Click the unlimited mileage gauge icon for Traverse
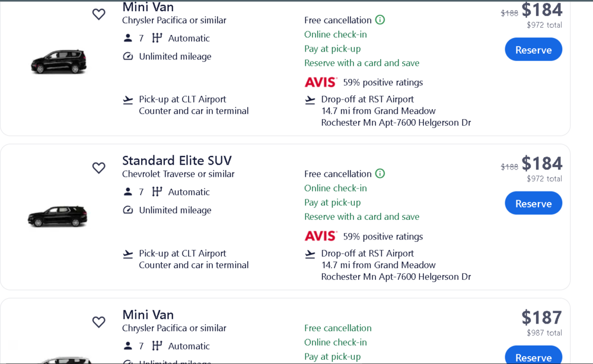The width and height of the screenshot is (593, 364). [x=128, y=210]
